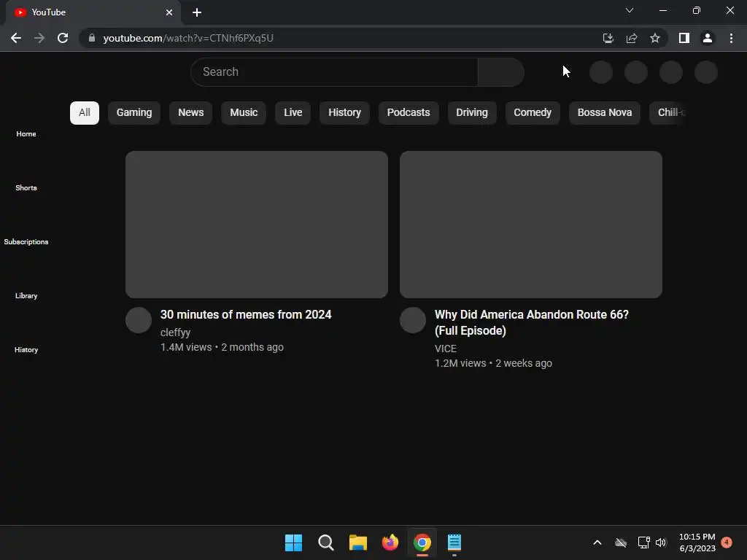Select the All filter chip

(x=85, y=113)
